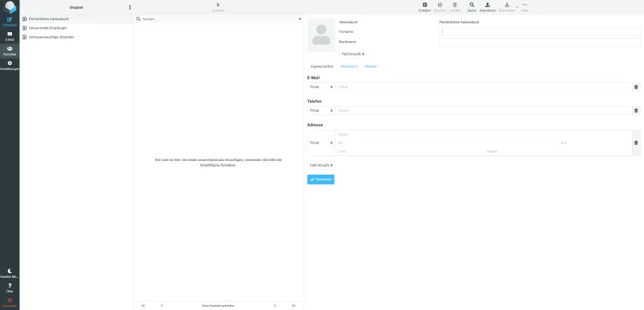Image resolution: width=644 pixels, height=310 pixels.
Task: Delete the Telefon field row
Action: coord(636,110)
